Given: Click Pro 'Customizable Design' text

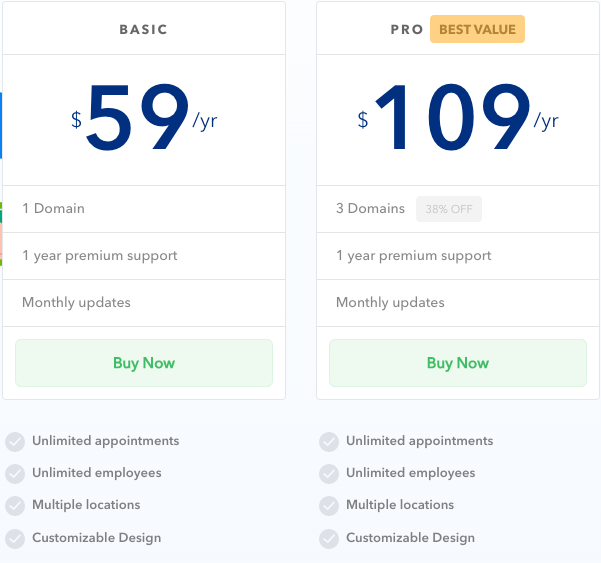Looking at the screenshot, I should click(411, 538).
